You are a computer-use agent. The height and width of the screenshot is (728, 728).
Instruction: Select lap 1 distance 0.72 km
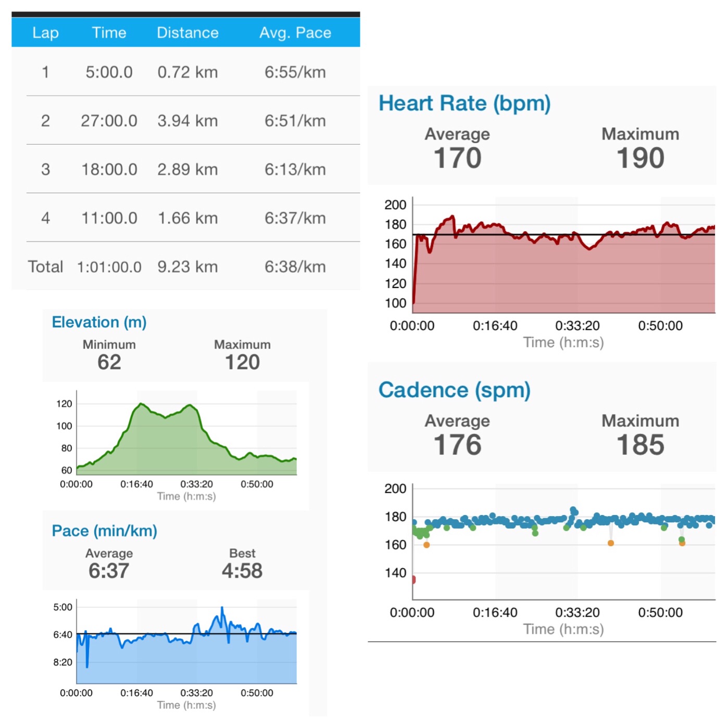(x=187, y=72)
